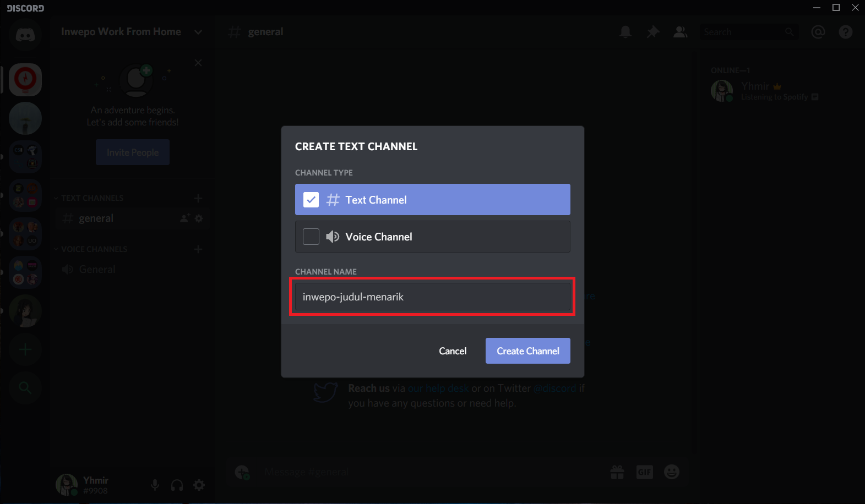Open Discord home via logo icon
This screenshot has width=865, height=504.
[x=25, y=35]
